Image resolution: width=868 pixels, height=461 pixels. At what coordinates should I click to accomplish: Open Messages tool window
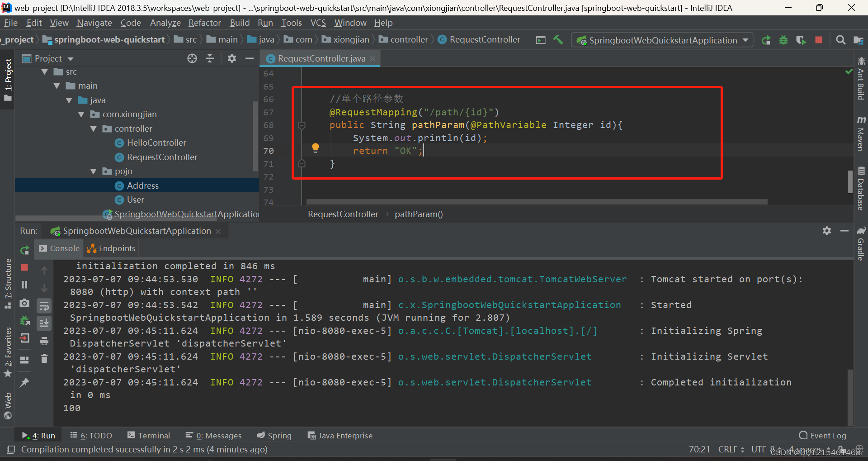pyautogui.click(x=213, y=435)
